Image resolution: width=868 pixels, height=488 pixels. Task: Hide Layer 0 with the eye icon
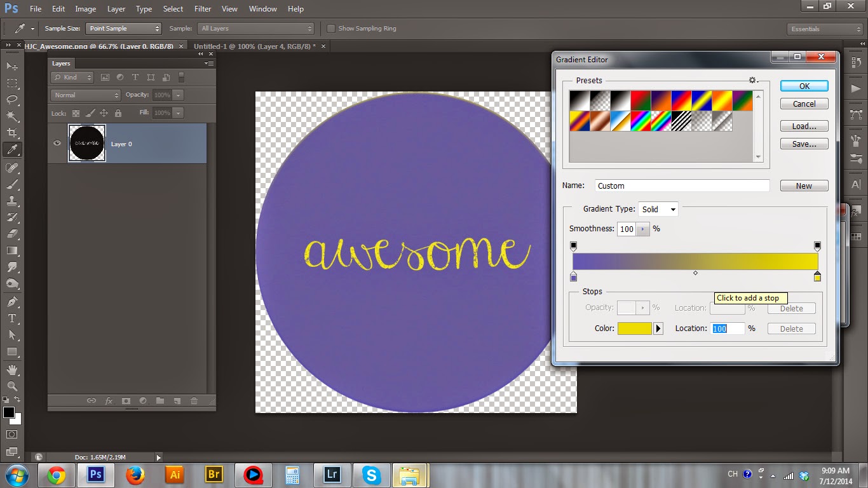[x=57, y=144]
